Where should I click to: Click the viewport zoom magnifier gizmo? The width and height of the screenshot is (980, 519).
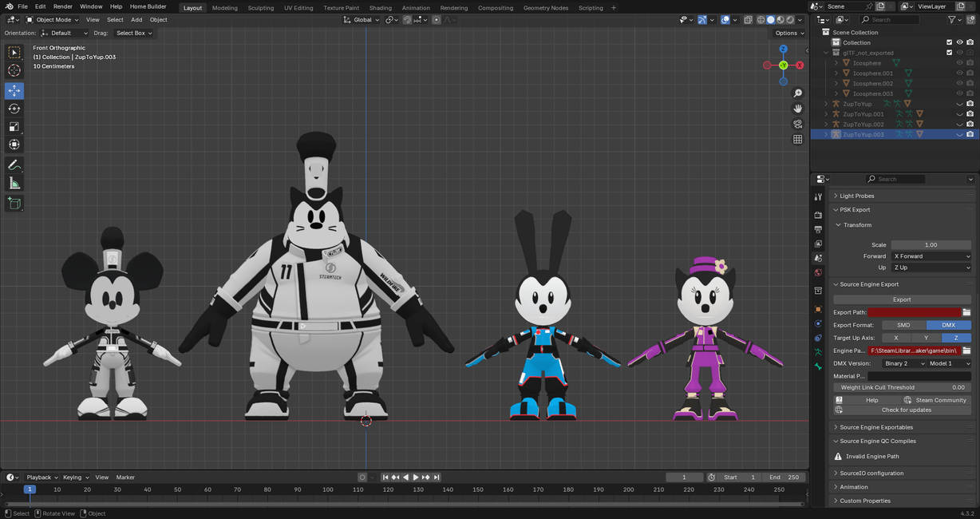click(797, 93)
